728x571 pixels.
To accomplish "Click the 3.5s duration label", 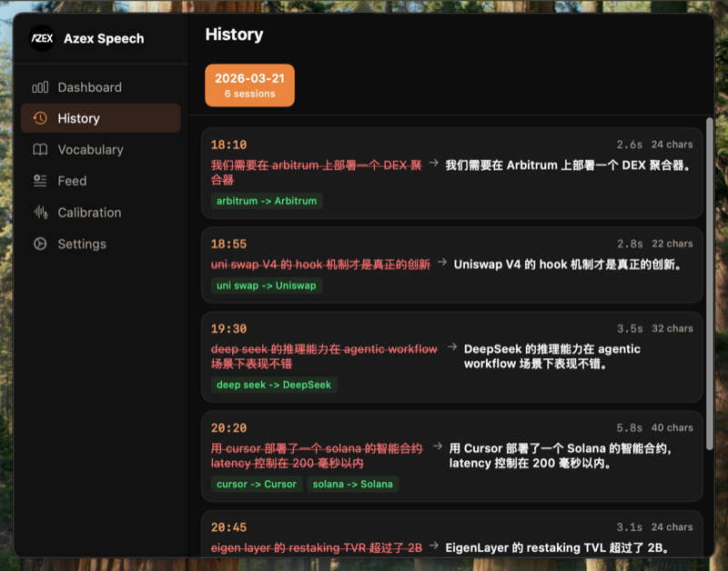I will point(630,329).
